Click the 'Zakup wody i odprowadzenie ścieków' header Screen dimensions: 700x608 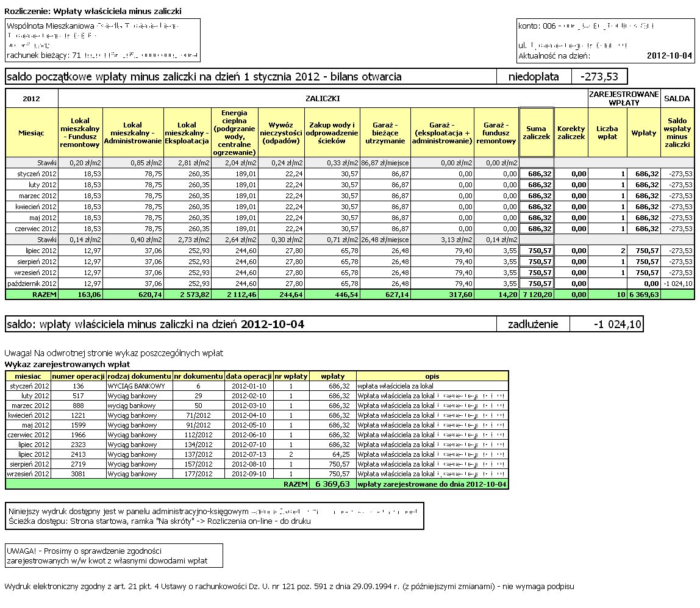[332, 132]
